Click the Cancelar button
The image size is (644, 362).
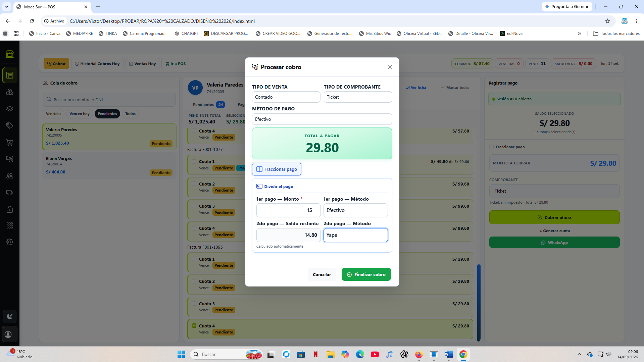pyautogui.click(x=322, y=274)
